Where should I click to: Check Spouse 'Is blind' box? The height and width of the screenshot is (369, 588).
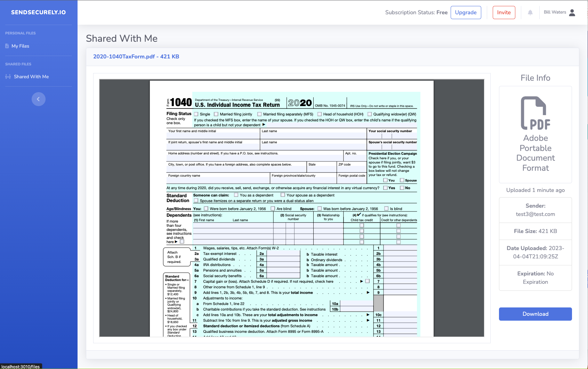point(386,209)
